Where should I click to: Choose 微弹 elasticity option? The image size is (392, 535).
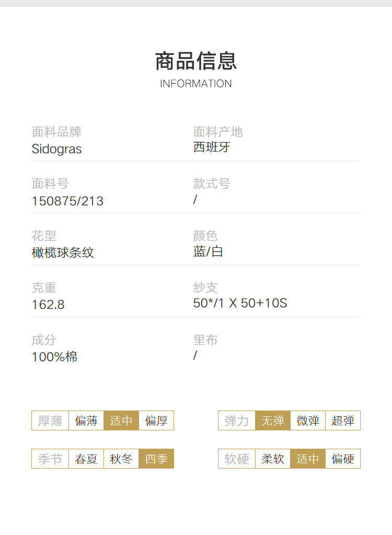point(308,420)
